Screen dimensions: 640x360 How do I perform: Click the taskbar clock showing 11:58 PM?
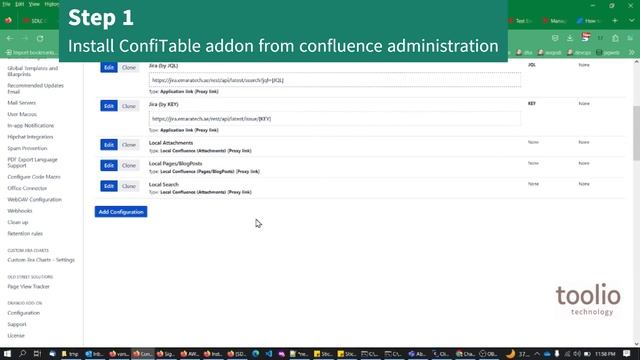(x=605, y=353)
